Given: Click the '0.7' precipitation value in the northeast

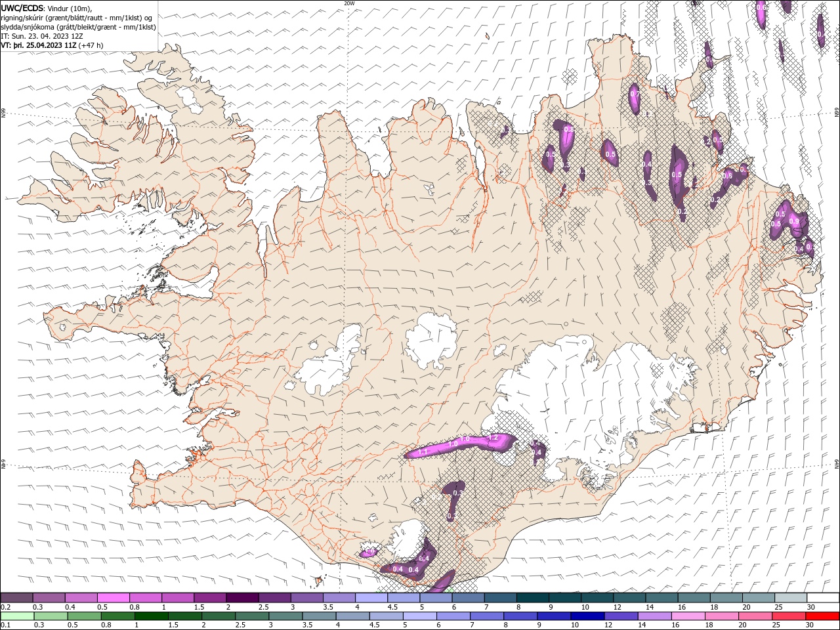Looking at the screenshot, I should [635, 94].
